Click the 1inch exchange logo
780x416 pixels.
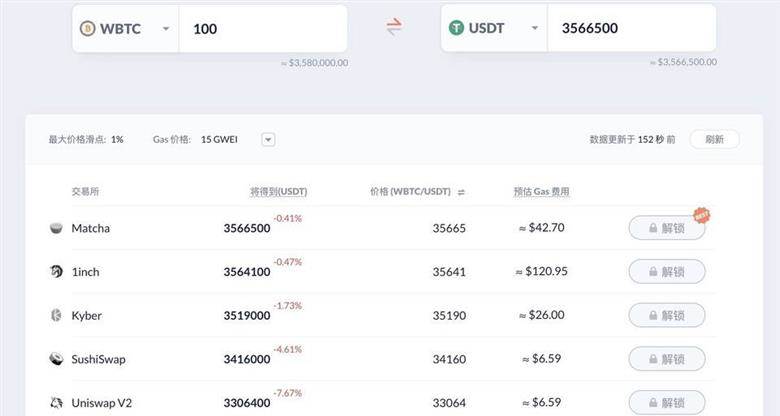[x=56, y=272]
